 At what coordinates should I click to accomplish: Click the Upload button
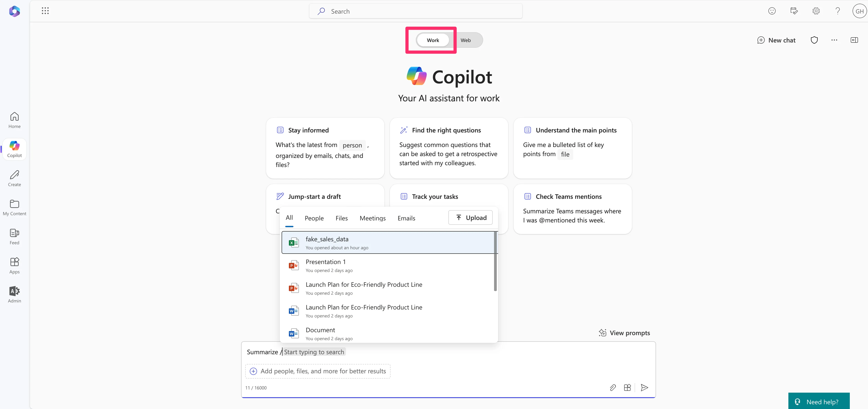click(x=470, y=217)
